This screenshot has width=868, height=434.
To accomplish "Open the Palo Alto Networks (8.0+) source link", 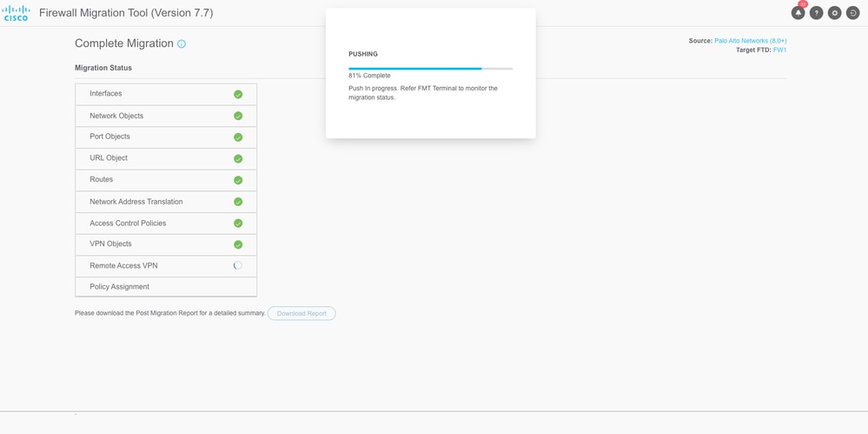I will click(x=751, y=41).
